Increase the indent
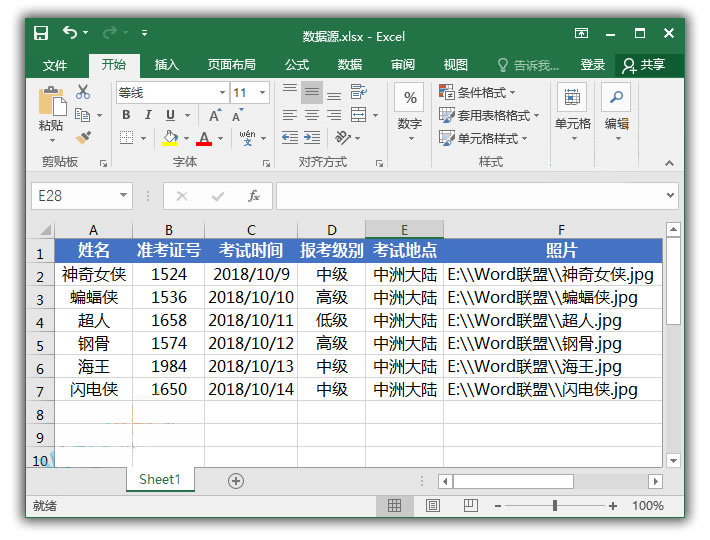The width and height of the screenshot is (710, 540). [x=312, y=138]
